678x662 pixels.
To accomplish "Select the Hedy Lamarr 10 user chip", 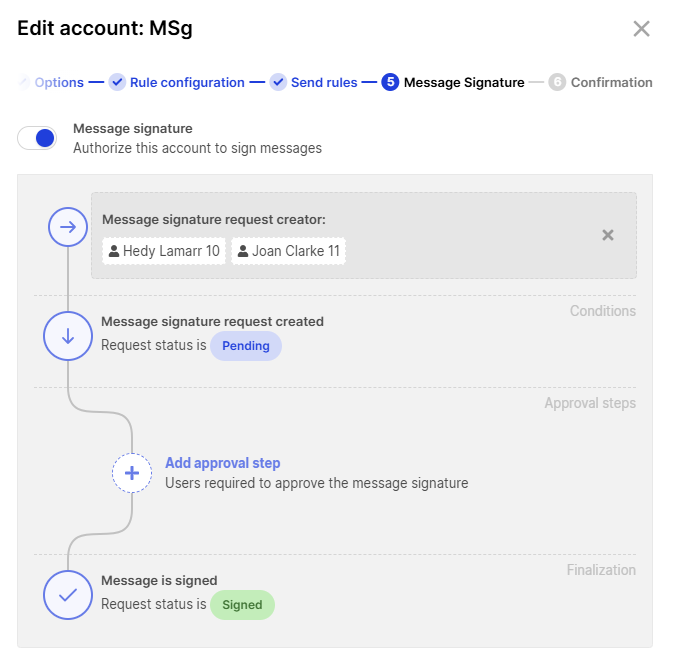I will pos(164,251).
